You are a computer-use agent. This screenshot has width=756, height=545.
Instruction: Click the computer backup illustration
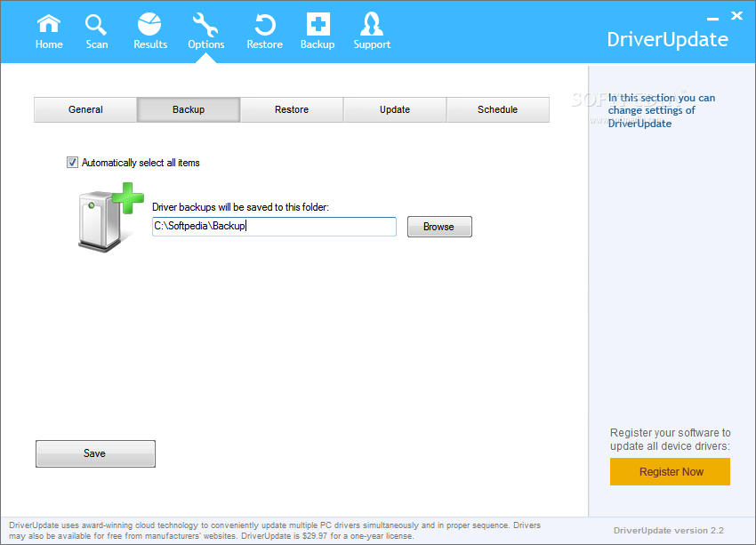point(110,217)
